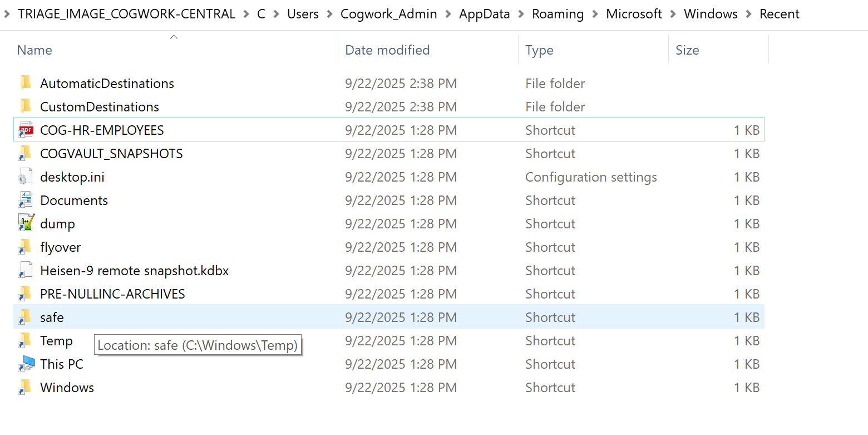Expand the chevron after Users in breadcrumb
The image size is (868, 435).
tap(330, 14)
